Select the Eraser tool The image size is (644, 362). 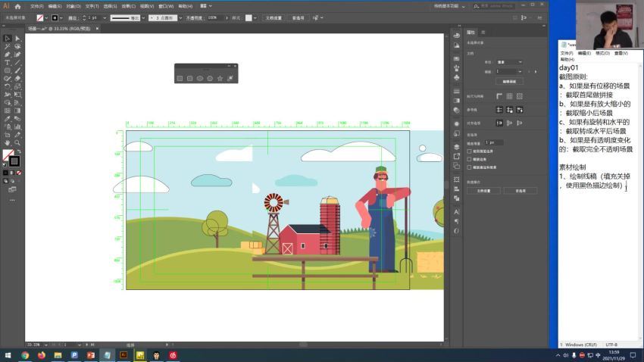17,79
